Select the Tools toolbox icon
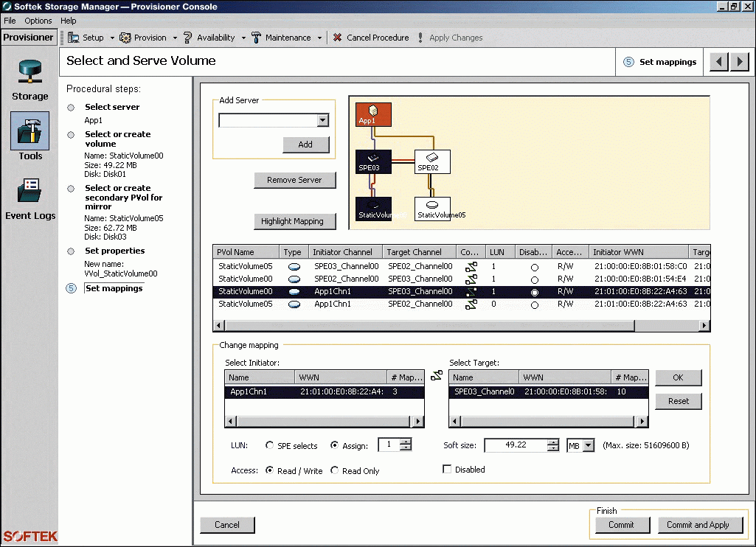The image size is (756, 547). click(x=30, y=131)
